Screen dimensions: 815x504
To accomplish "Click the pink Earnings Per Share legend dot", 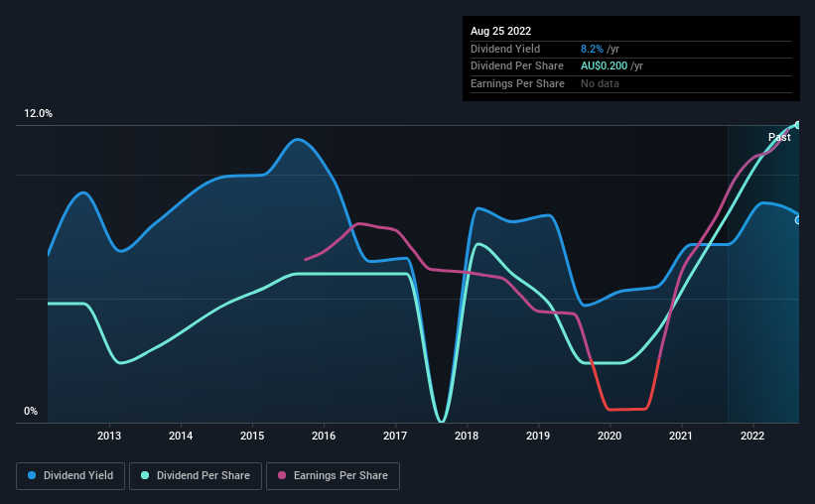I will point(282,475).
